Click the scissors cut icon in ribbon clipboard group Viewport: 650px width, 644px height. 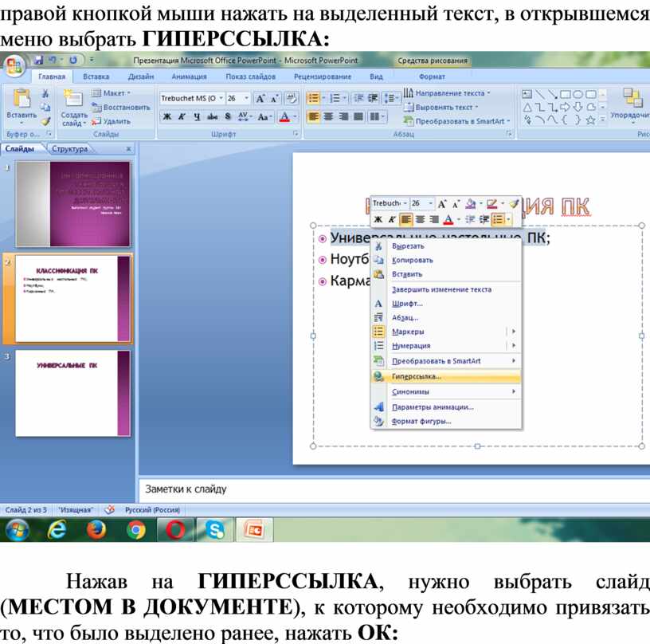(45, 94)
